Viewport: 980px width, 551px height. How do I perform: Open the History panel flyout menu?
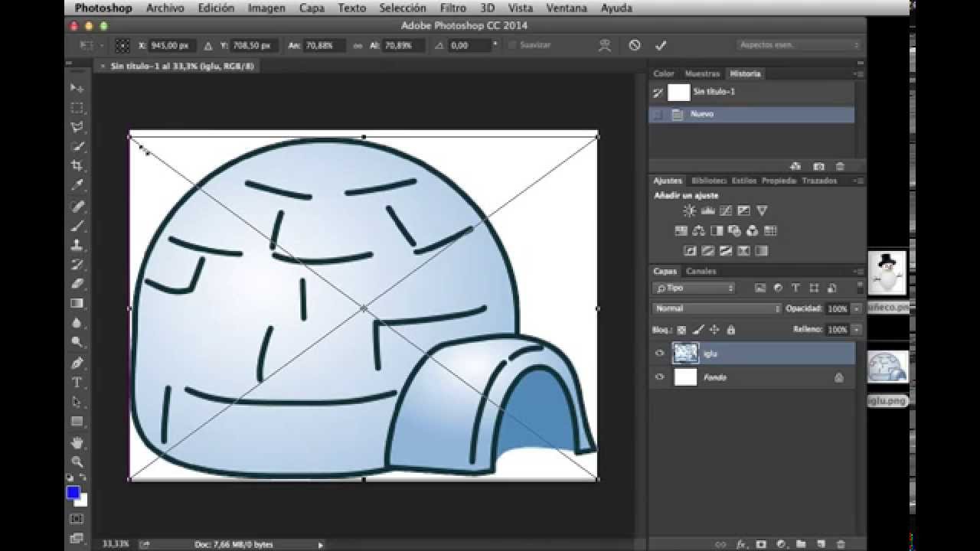tap(860, 74)
